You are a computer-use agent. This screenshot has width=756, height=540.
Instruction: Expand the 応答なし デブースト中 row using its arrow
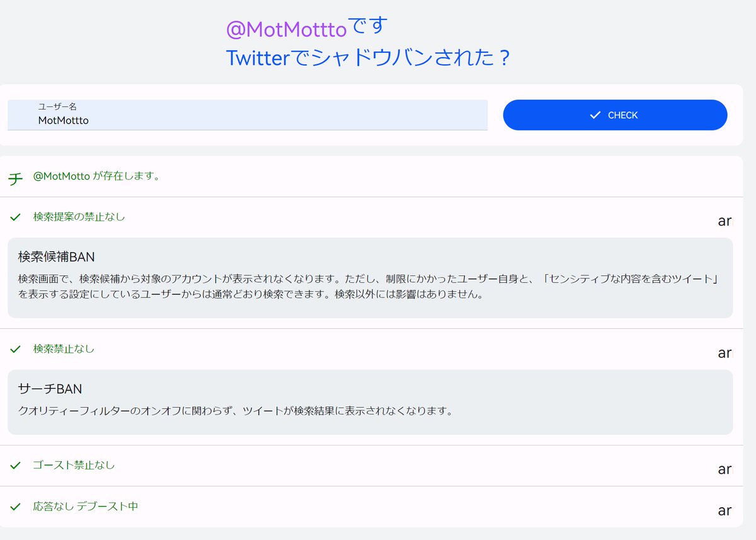tap(724, 510)
